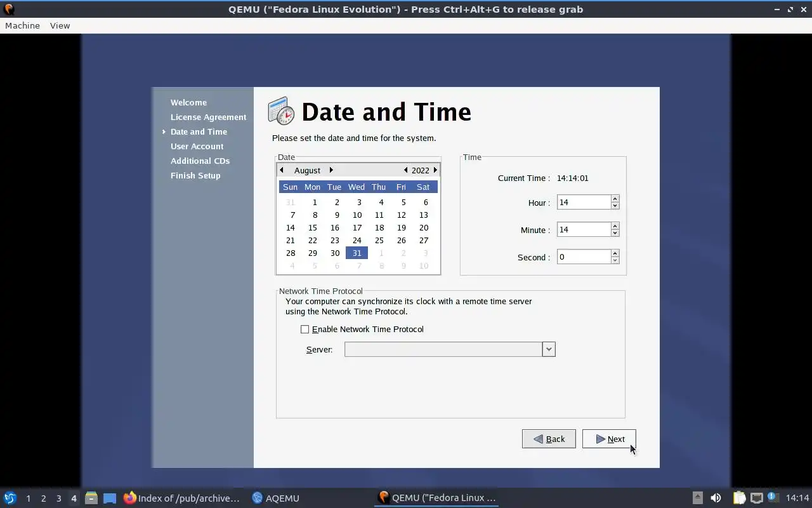The width and height of the screenshot is (812, 508).
Task: Select August 31 in the calendar
Action: point(357,253)
